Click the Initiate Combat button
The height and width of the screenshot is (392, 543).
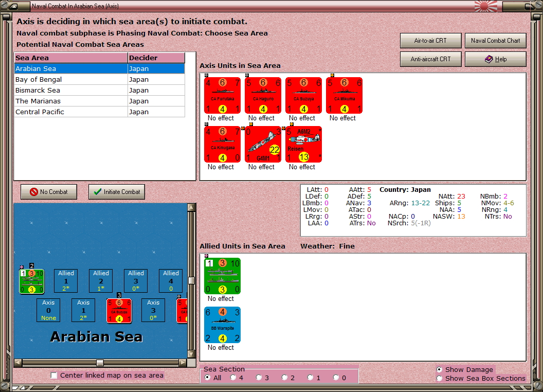click(x=117, y=192)
